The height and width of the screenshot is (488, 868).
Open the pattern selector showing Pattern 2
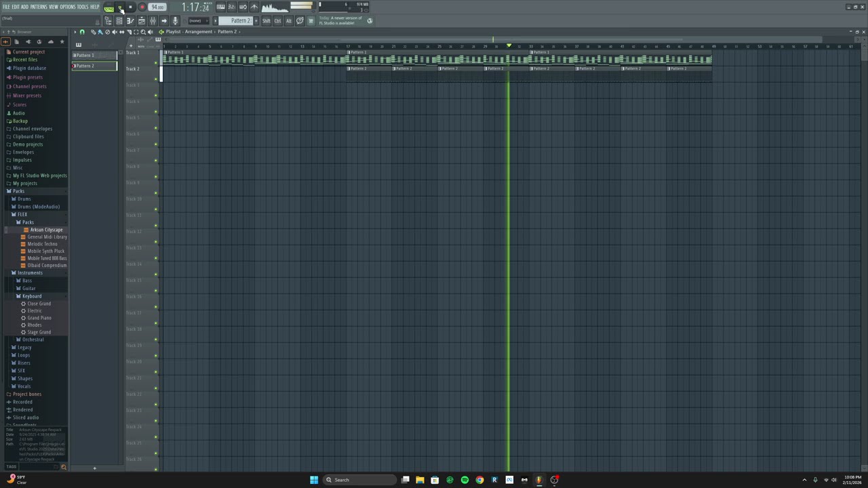(237, 21)
